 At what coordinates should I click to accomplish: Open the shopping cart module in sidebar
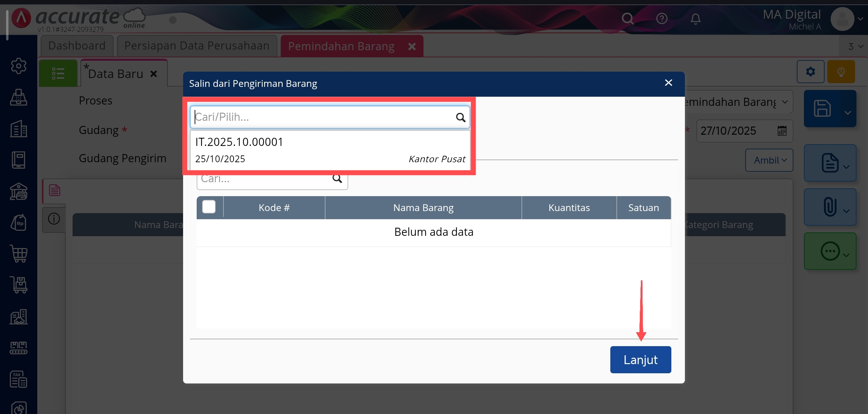coord(18,253)
